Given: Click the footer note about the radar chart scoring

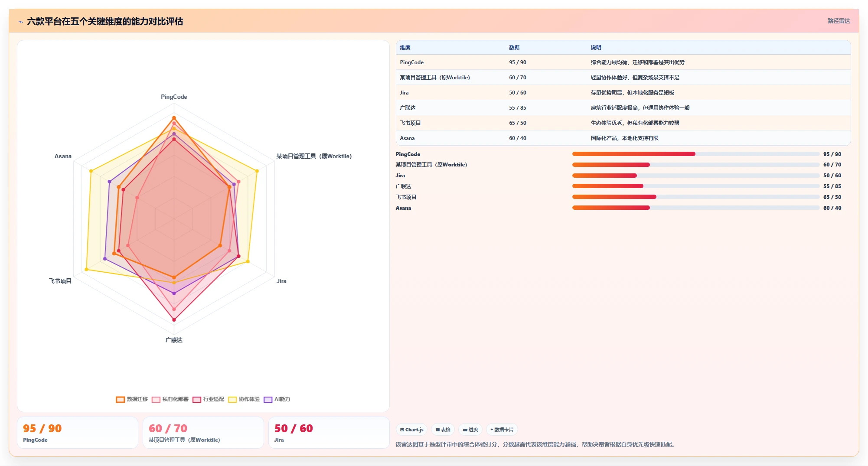Looking at the screenshot, I should [536, 444].
